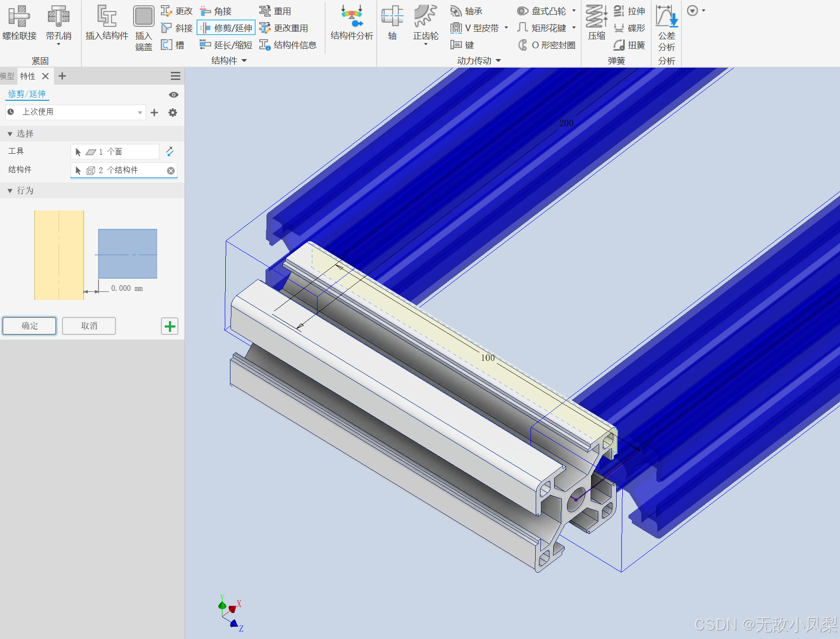This screenshot has height=639, width=840.
Task: Open the 矩形花键 dropdown arrow
Action: pos(574,28)
